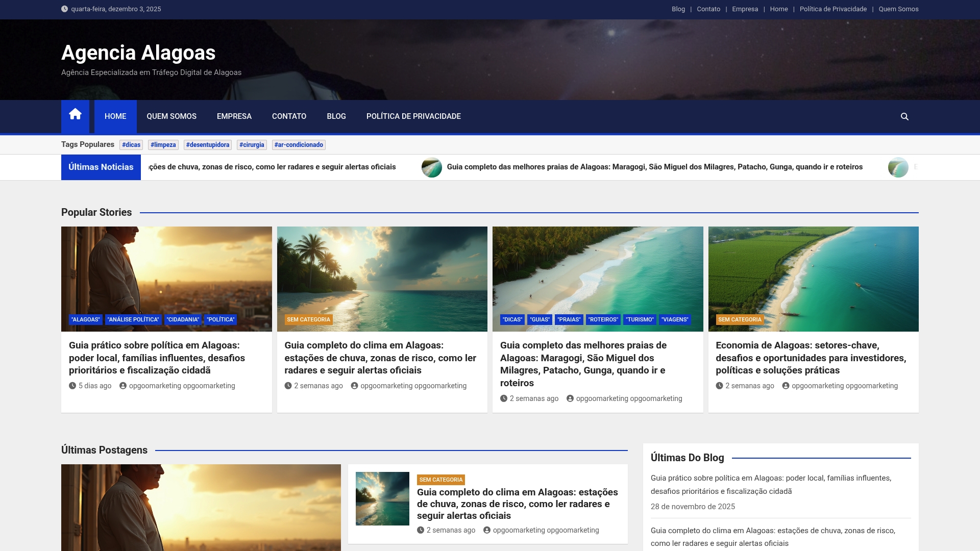Image resolution: width=980 pixels, height=551 pixels.
Task: Select the '#limpeza' popular tag
Action: coord(163,145)
